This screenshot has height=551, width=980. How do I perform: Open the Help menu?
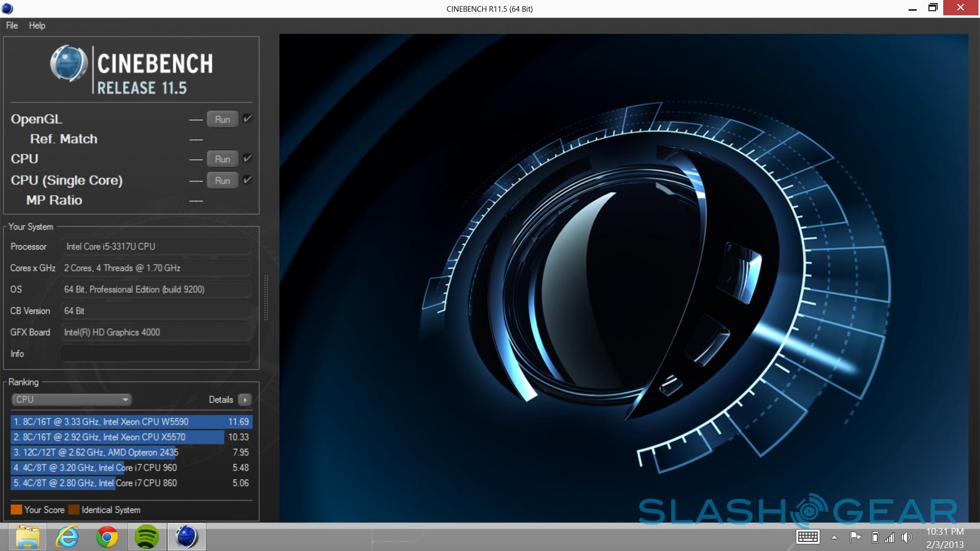pyautogui.click(x=37, y=26)
